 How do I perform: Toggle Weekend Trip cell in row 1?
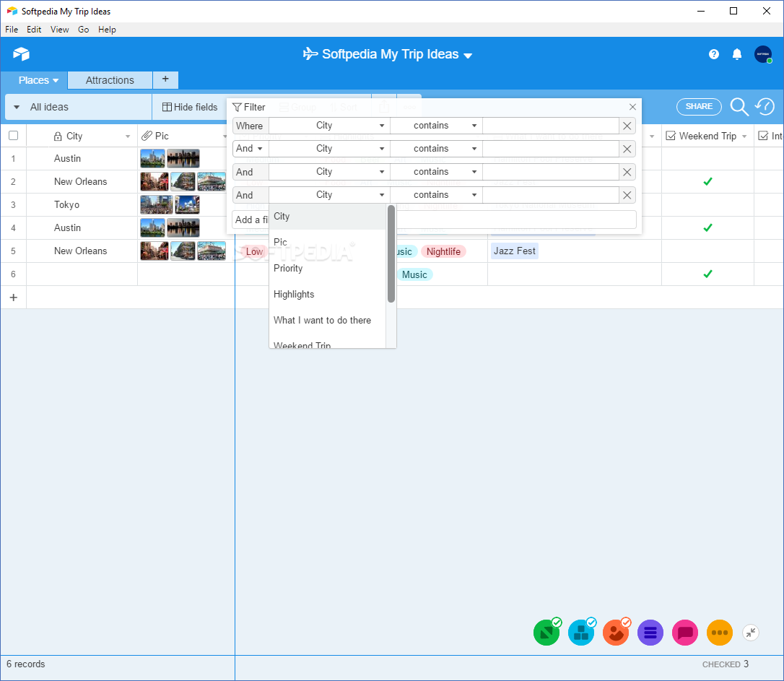tap(707, 158)
